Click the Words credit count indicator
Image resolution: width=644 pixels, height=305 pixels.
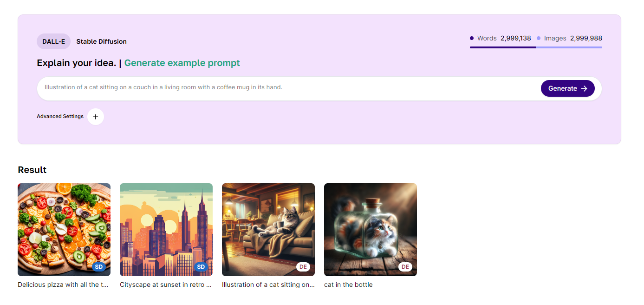501,38
